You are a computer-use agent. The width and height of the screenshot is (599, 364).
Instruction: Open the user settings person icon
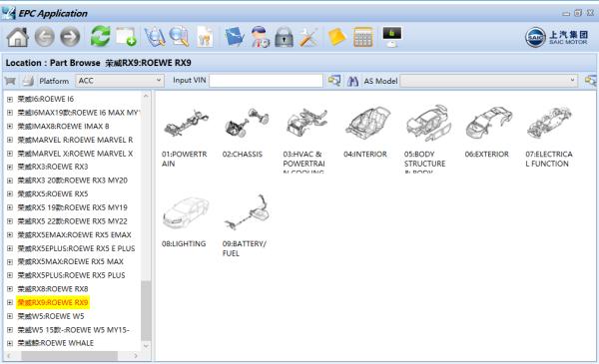(x=261, y=37)
